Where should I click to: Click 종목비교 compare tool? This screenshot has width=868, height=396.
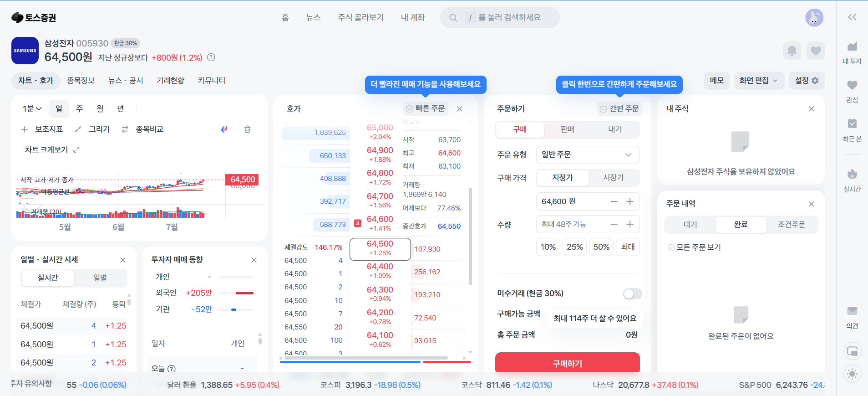point(142,129)
